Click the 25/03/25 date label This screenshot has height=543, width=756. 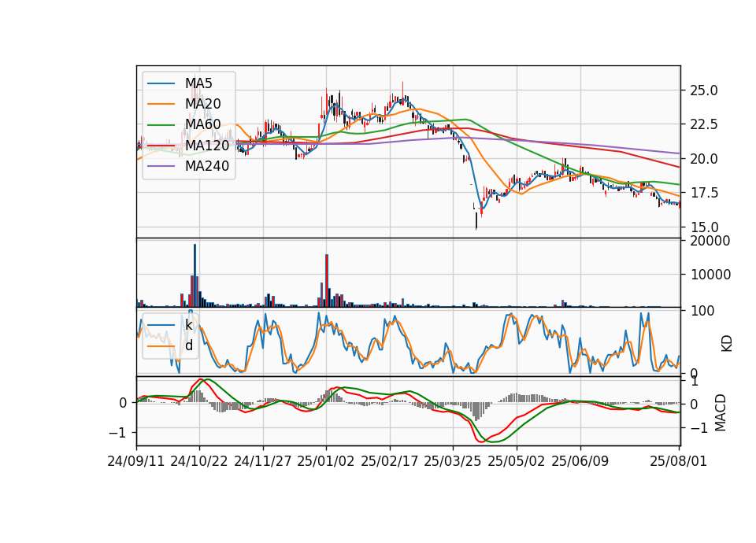453,461
